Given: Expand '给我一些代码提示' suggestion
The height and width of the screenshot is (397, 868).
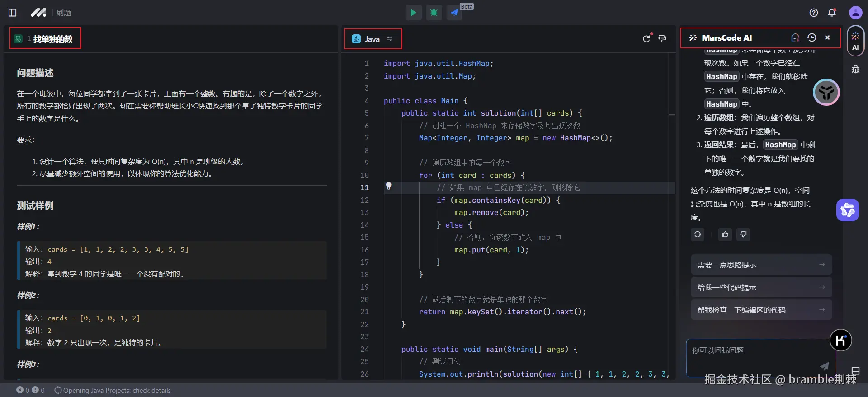Looking at the screenshot, I should tap(761, 288).
